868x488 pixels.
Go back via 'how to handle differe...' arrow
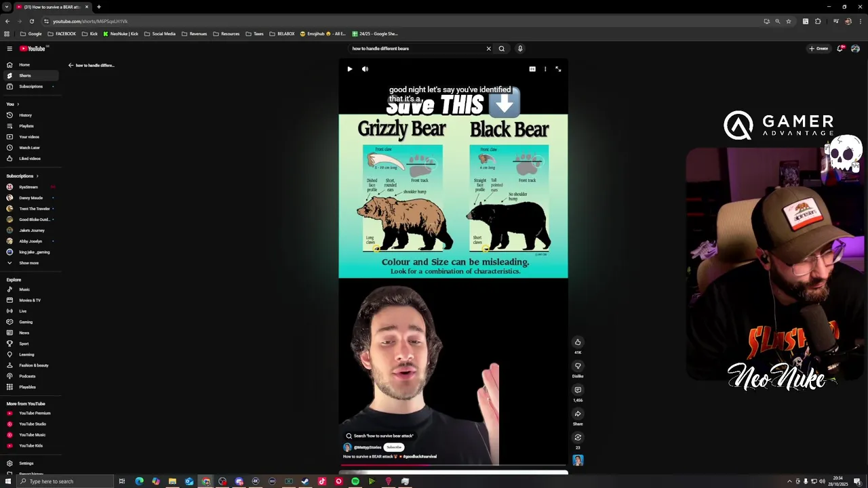coord(71,65)
